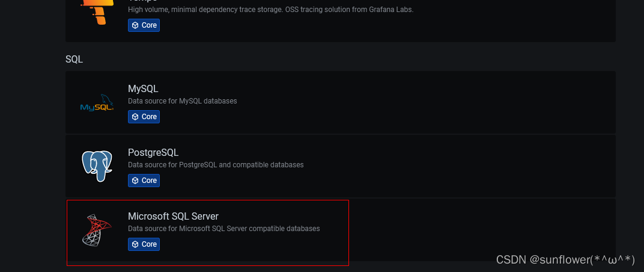Select the Microsoft SQL Server title
The image size is (644, 272).
(174, 216)
